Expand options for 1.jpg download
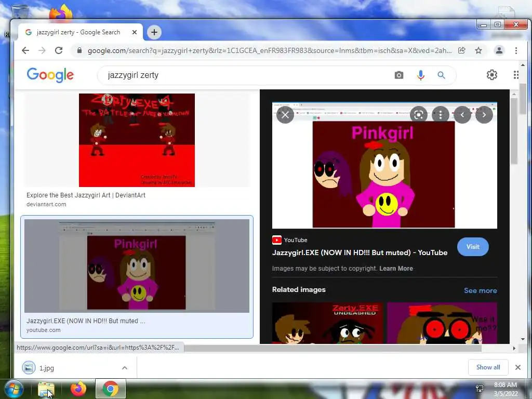The image size is (532, 399). pyautogui.click(x=125, y=368)
